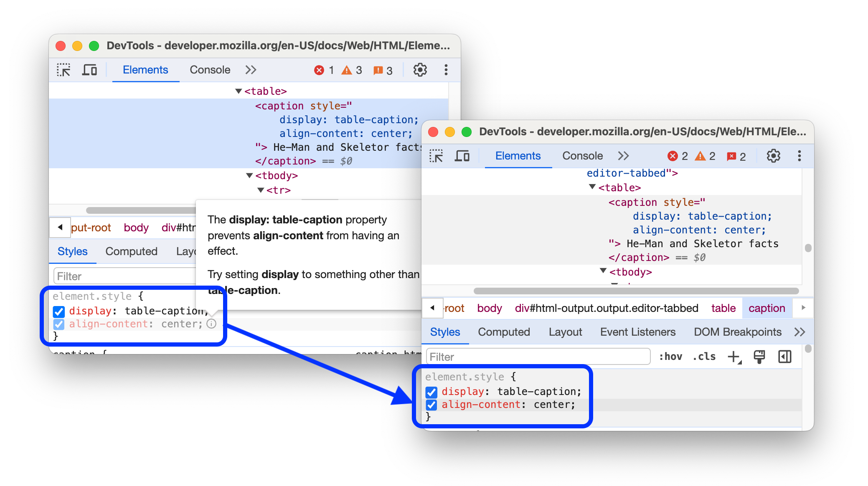The image size is (868, 486).
Task: Click the overflow chevron to see more panels
Action: (799, 332)
